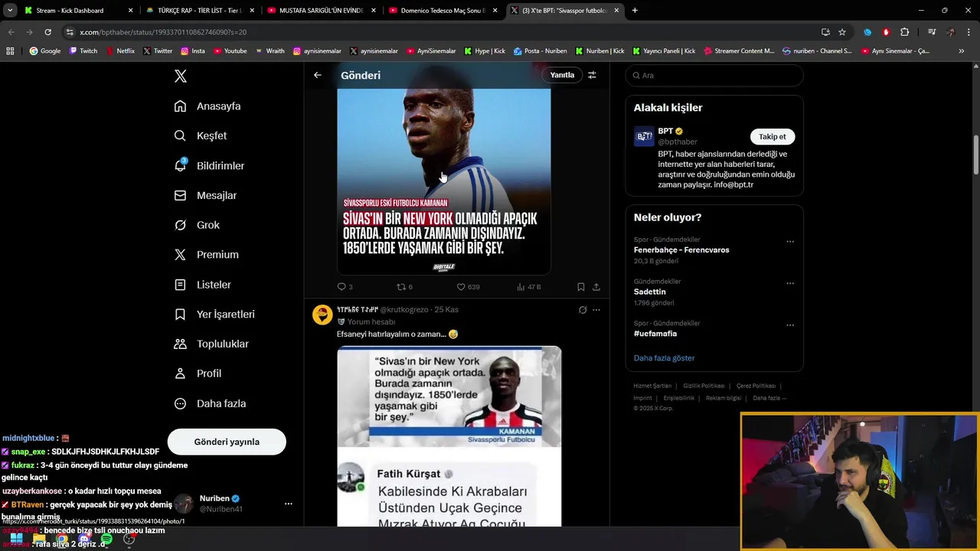Screen dimensions: 980x551
Task: Open BPT profile name link
Action: [665, 131]
